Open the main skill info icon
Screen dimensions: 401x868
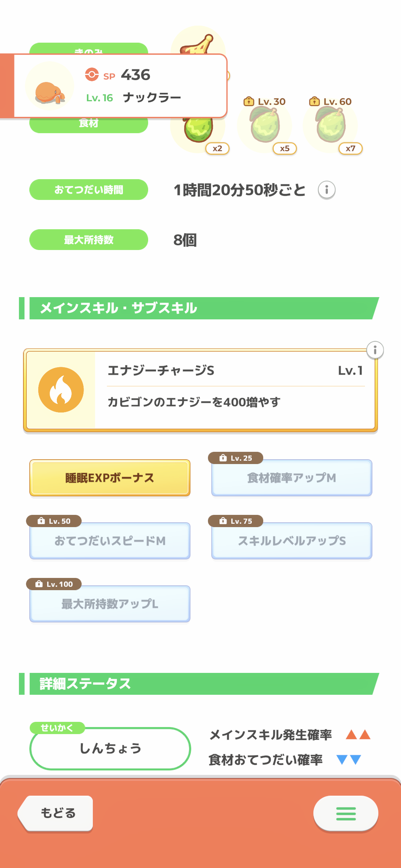(x=375, y=350)
